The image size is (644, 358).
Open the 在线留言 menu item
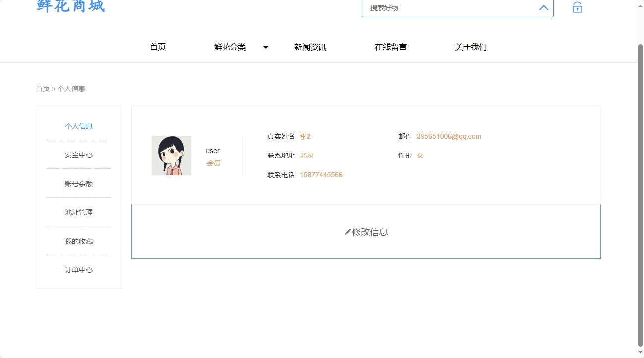390,47
